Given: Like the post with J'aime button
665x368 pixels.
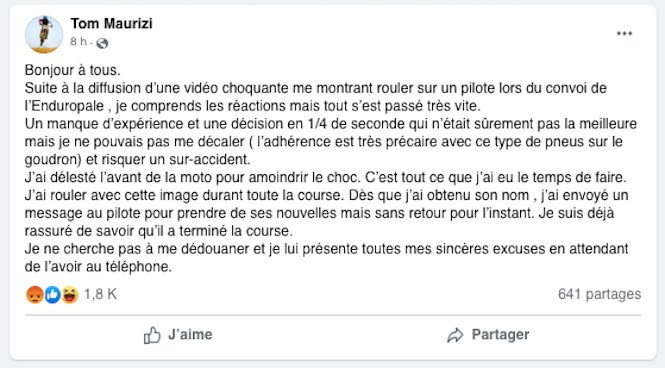Looking at the screenshot, I should (x=178, y=335).
